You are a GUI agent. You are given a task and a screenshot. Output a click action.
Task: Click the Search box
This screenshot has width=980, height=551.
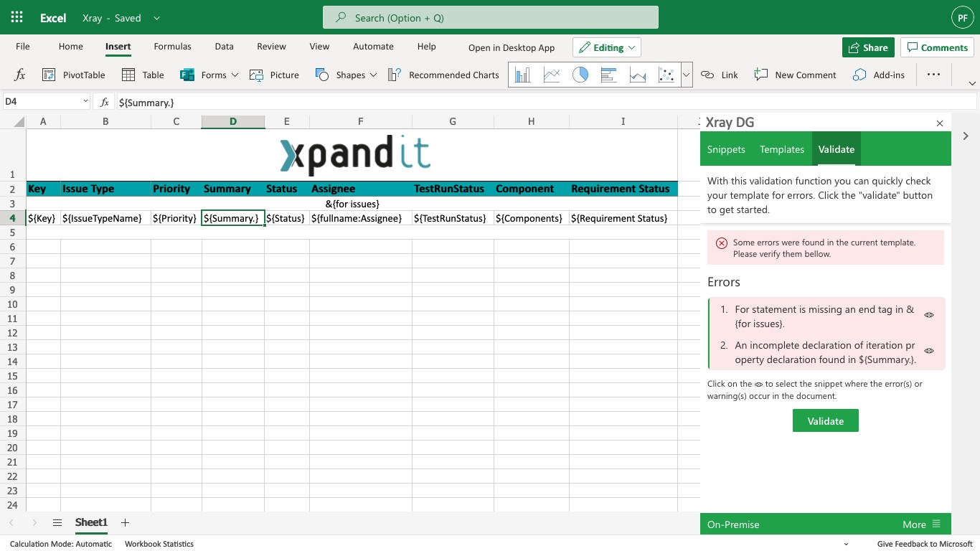point(491,17)
